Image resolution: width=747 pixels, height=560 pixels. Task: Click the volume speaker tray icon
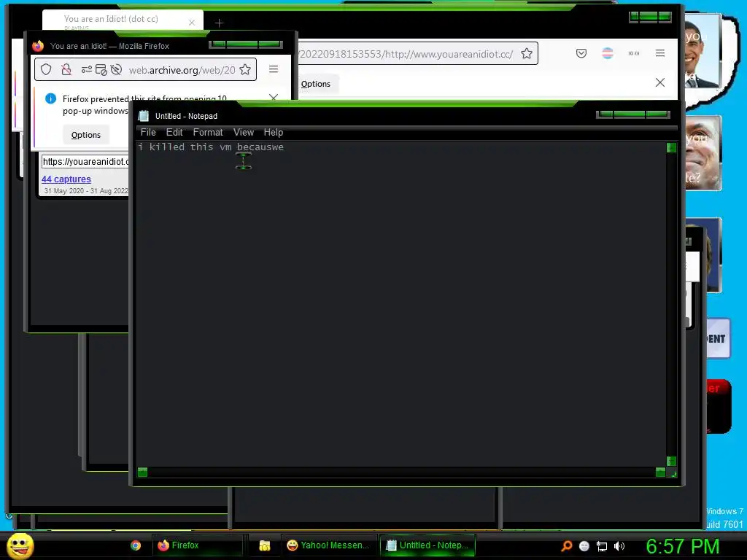(x=619, y=546)
